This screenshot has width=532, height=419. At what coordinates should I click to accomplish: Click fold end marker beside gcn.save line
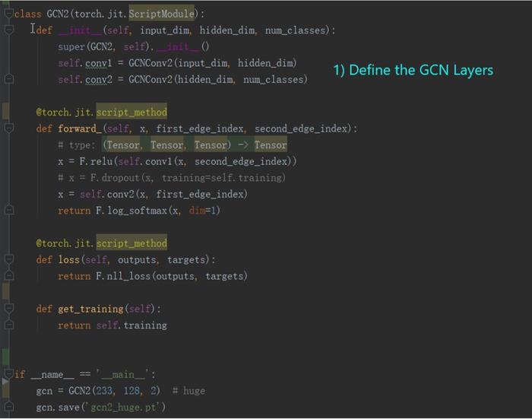(9, 406)
